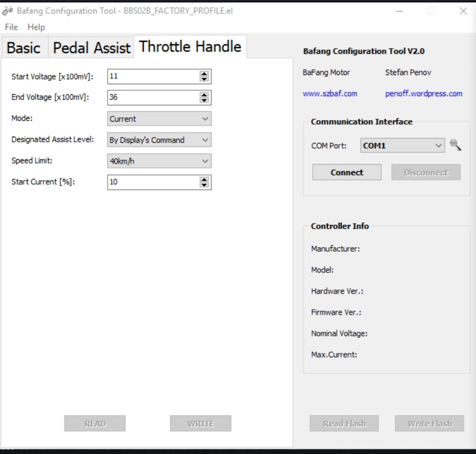476x454 pixels.
Task: Open the Mode dropdown
Action: tap(159, 119)
